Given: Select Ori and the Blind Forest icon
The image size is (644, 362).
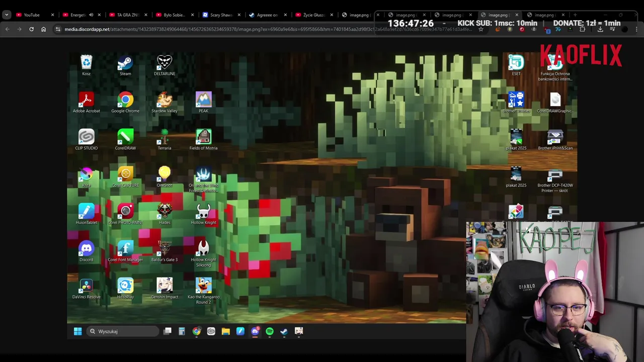Looking at the screenshot, I should 203,180.
